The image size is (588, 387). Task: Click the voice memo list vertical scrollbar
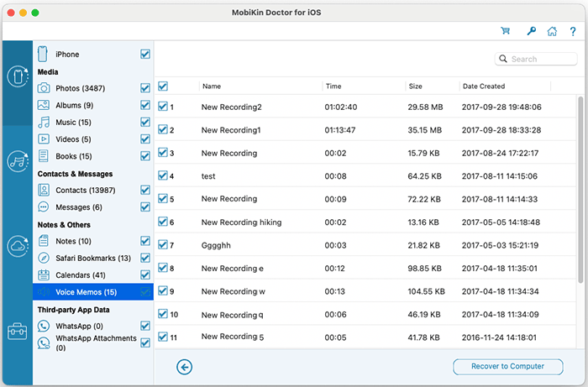(580, 189)
